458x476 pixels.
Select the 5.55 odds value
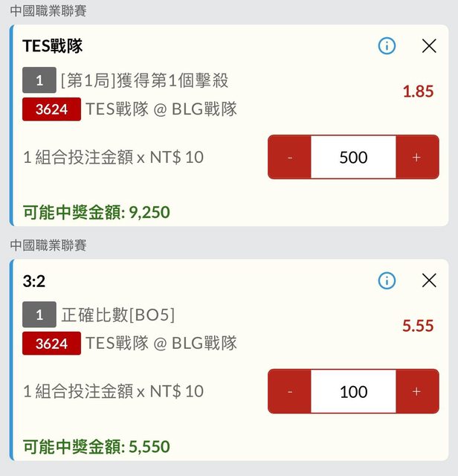[x=418, y=326]
